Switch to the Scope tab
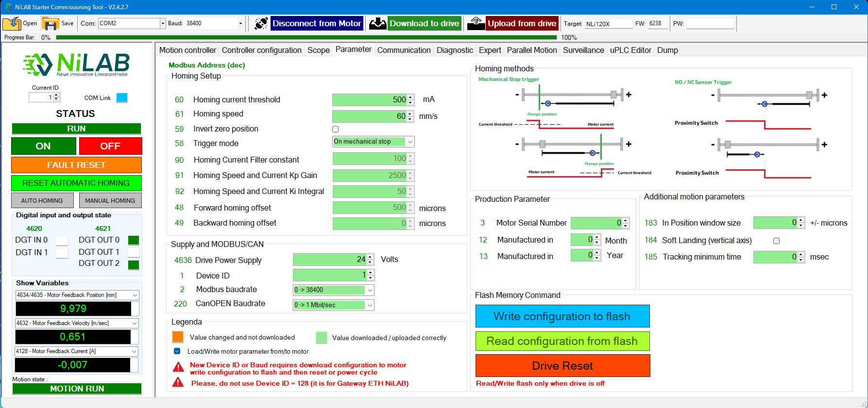The height and width of the screenshot is (408, 868). 318,50
